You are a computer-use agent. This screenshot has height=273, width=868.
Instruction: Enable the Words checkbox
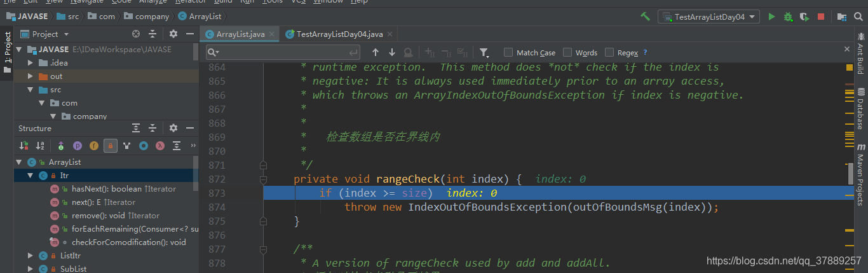(567, 52)
